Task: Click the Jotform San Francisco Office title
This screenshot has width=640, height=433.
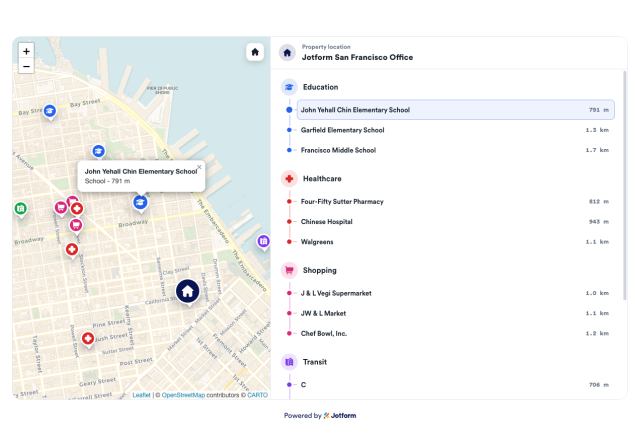Action: (x=358, y=58)
